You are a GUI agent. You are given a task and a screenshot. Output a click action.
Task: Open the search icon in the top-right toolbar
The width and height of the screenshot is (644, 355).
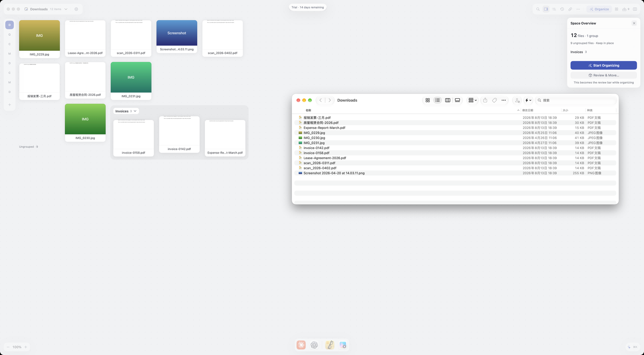(x=538, y=9)
